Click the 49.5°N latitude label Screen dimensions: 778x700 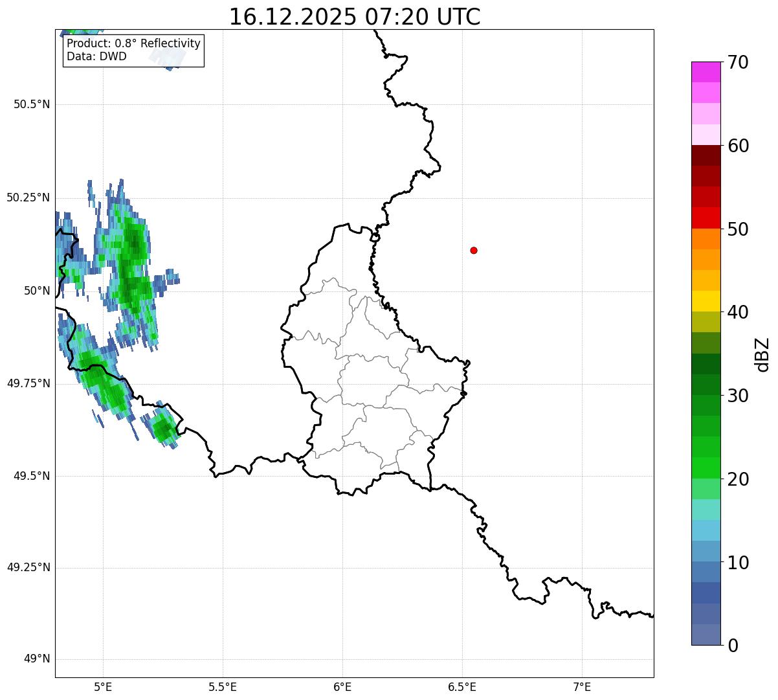click(x=32, y=476)
